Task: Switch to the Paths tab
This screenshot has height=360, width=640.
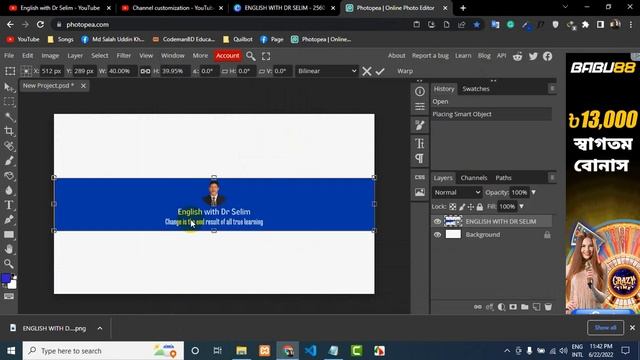Action: (503, 178)
